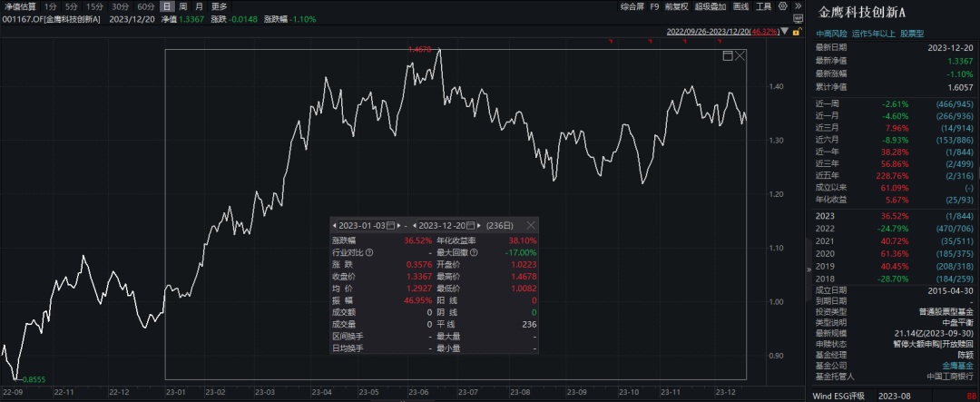Open the 金鹰基金 fund company link
The image size is (980, 402).
[x=957, y=365]
